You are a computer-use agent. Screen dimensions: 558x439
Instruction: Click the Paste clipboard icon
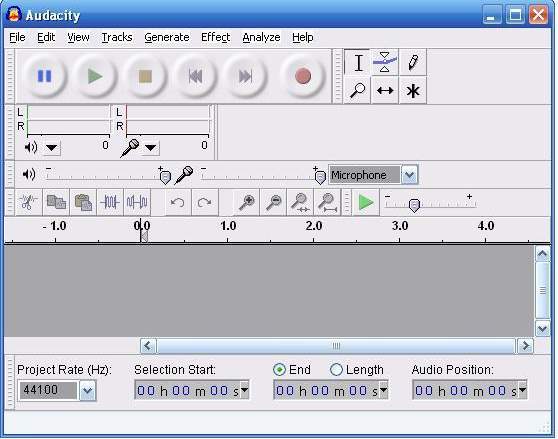[83, 202]
